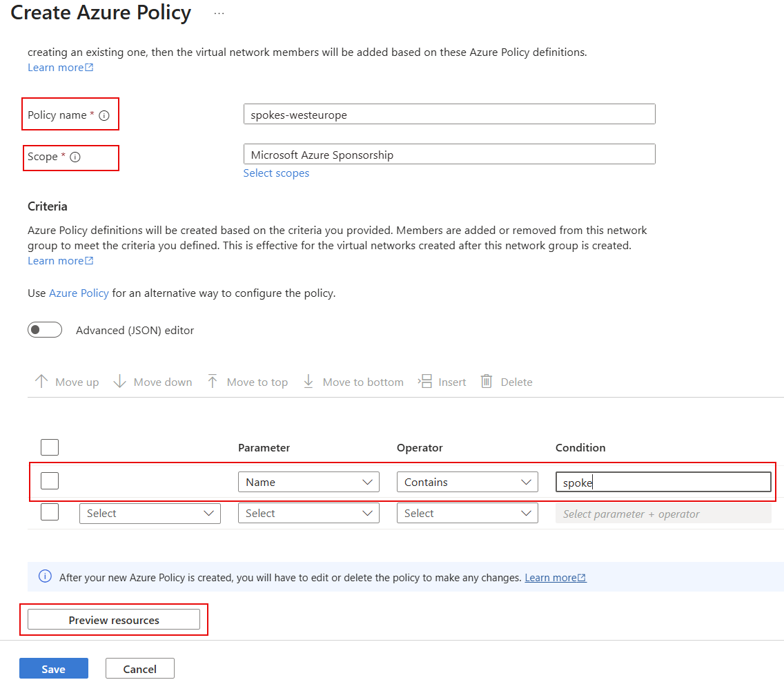Open the Contains operator dropdown
784x691 pixels.
[x=467, y=482]
